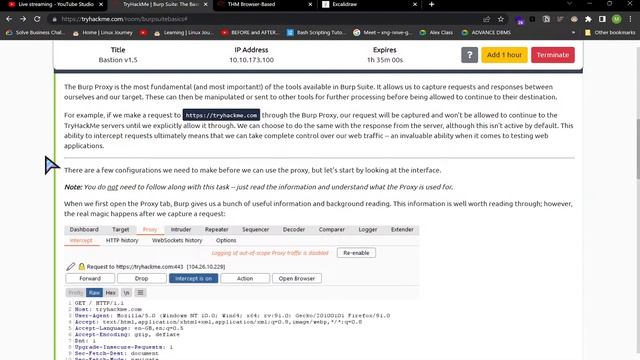This screenshot has width=640, height=360.
Task: Expand the hidden bookmarks overflow chevron
Action: pyautogui.click(x=573, y=32)
